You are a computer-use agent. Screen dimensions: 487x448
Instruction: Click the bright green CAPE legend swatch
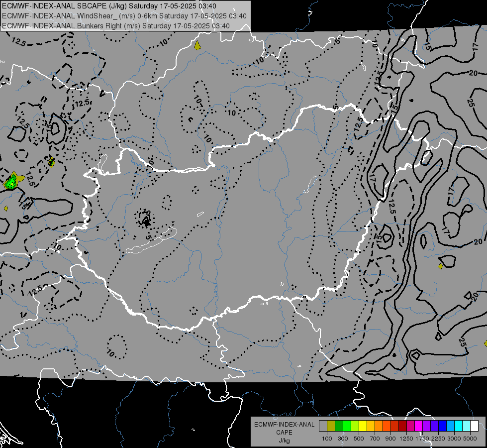coord(347,426)
